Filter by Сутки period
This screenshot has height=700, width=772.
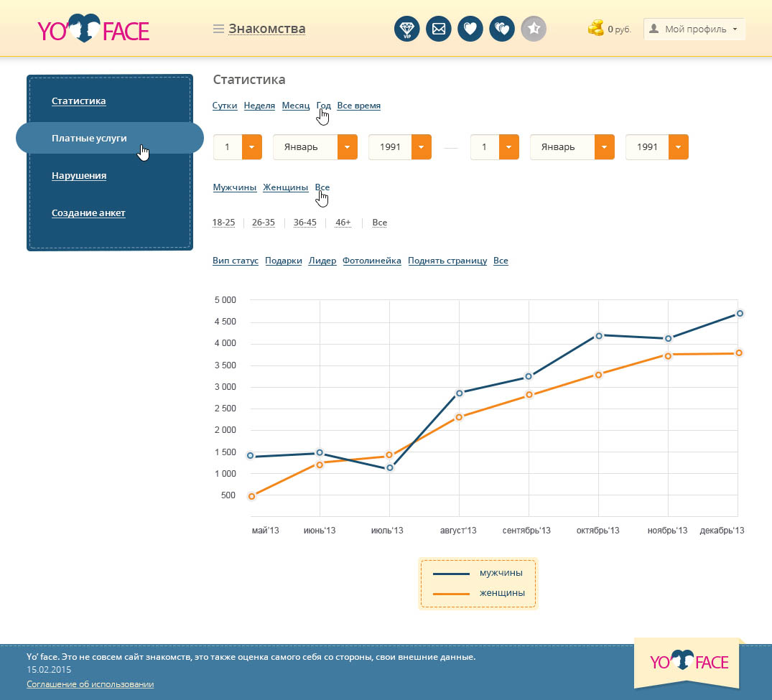tap(225, 106)
